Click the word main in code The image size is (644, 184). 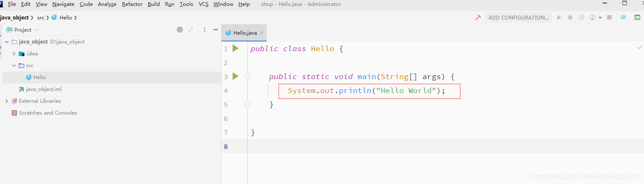(x=367, y=77)
